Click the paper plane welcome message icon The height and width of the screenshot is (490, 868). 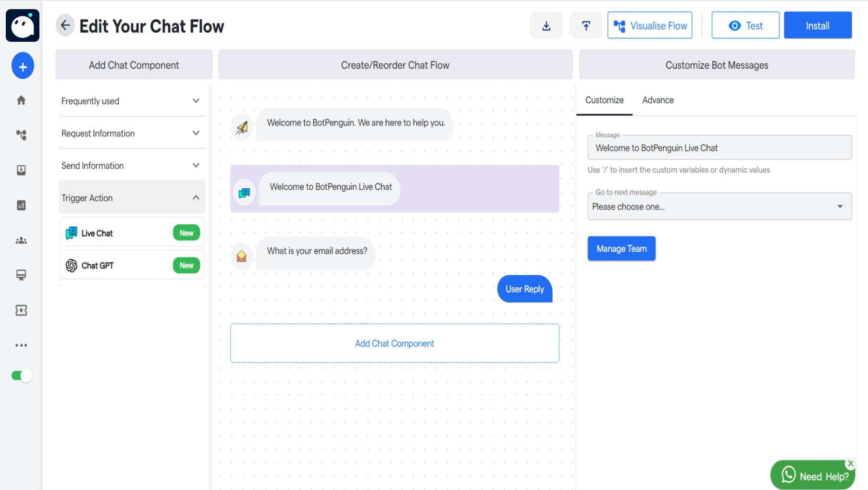click(242, 127)
